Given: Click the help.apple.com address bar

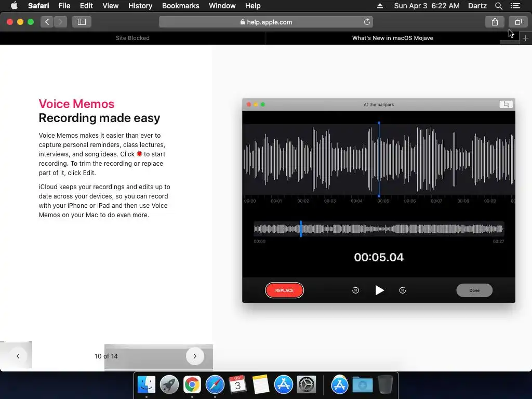Looking at the screenshot, I should pyautogui.click(x=265, y=22).
